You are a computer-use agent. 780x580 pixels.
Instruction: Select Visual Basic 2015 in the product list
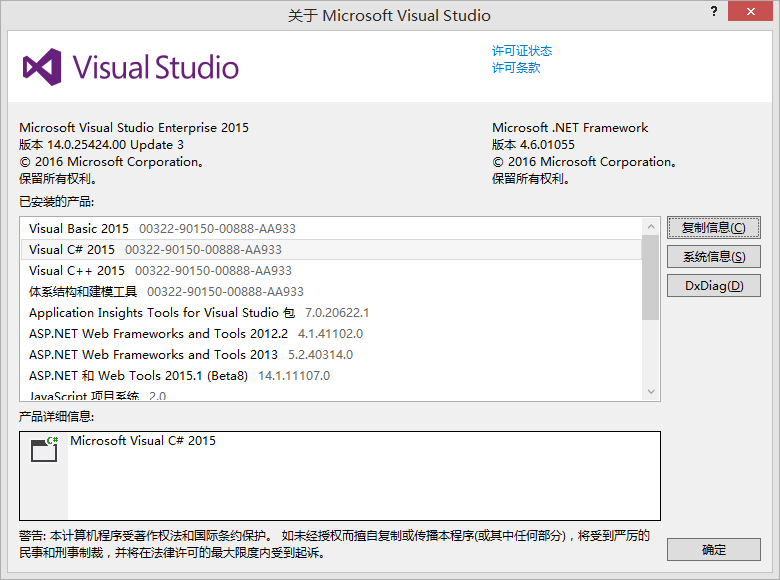(x=331, y=228)
